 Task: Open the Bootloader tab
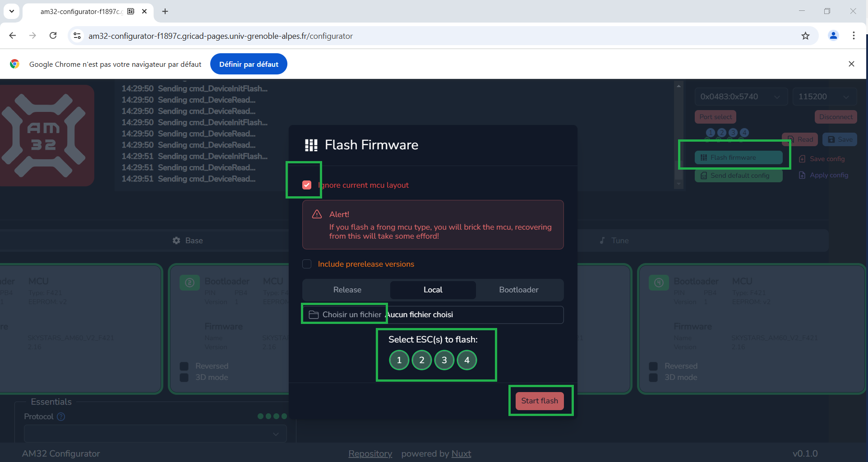519,290
